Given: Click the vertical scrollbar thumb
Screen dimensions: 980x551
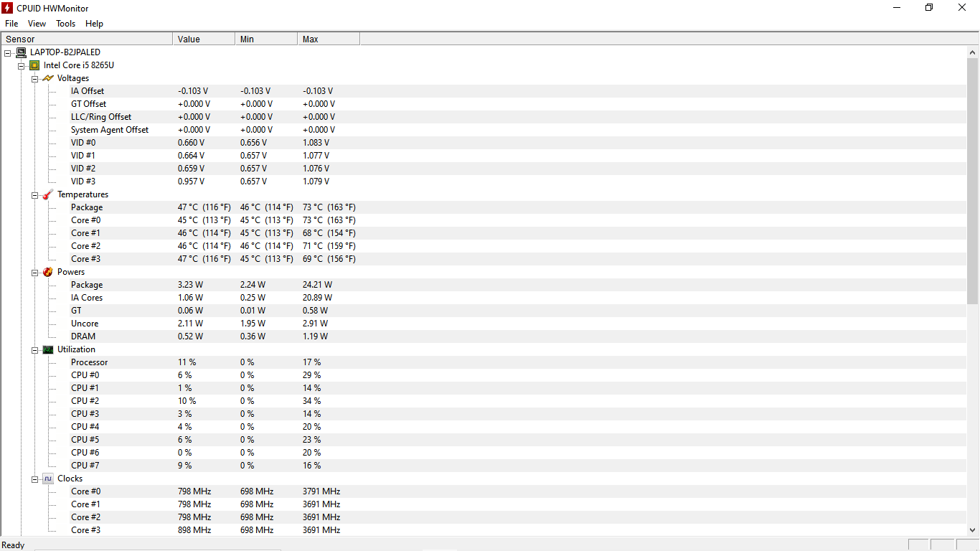Looking at the screenshot, I should tap(973, 182).
